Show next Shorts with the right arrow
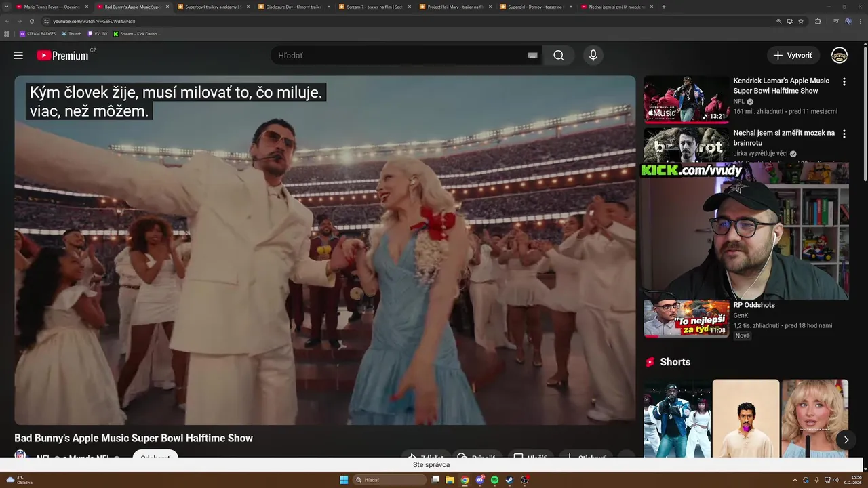The height and width of the screenshot is (488, 868). 846,440
